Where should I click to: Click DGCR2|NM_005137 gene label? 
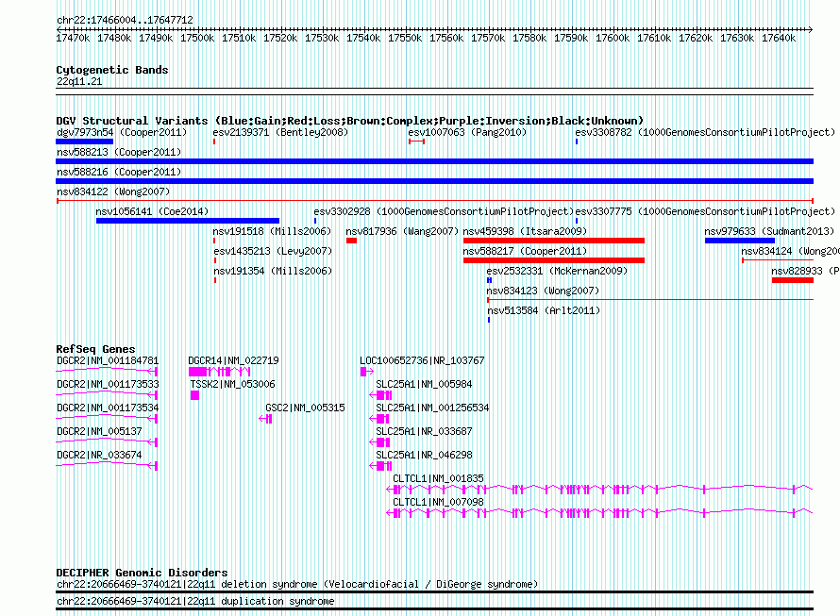[99, 431]
